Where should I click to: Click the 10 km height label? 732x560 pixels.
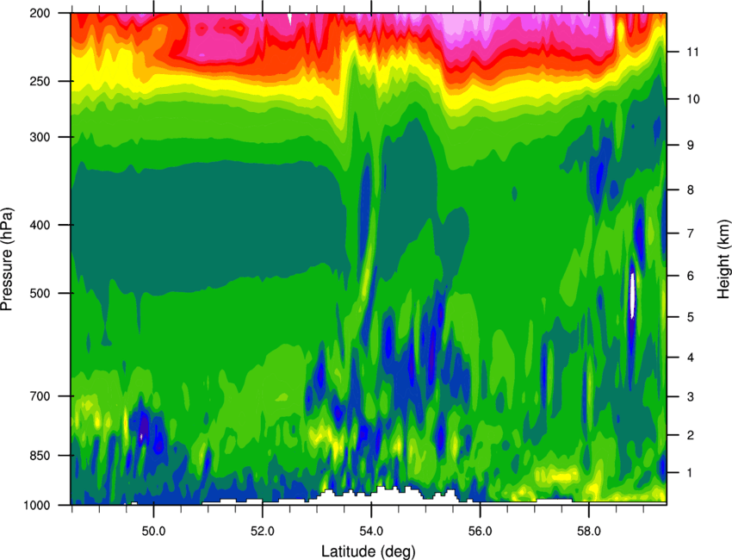692,99
